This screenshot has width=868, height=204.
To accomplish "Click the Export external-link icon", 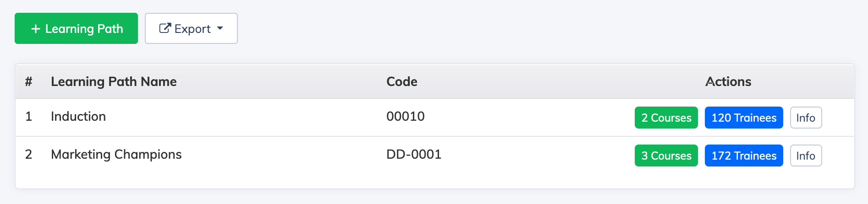I will click(165, 28).
